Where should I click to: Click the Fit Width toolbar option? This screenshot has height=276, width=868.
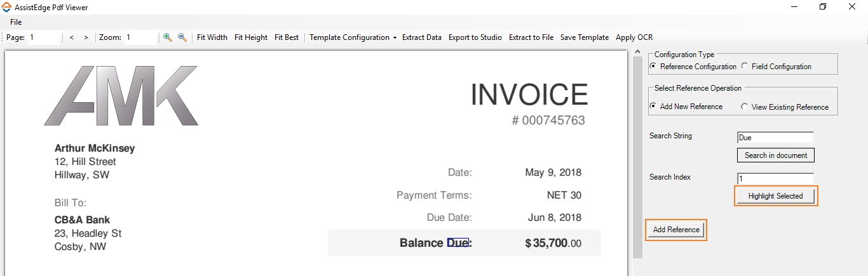point(212,37)
